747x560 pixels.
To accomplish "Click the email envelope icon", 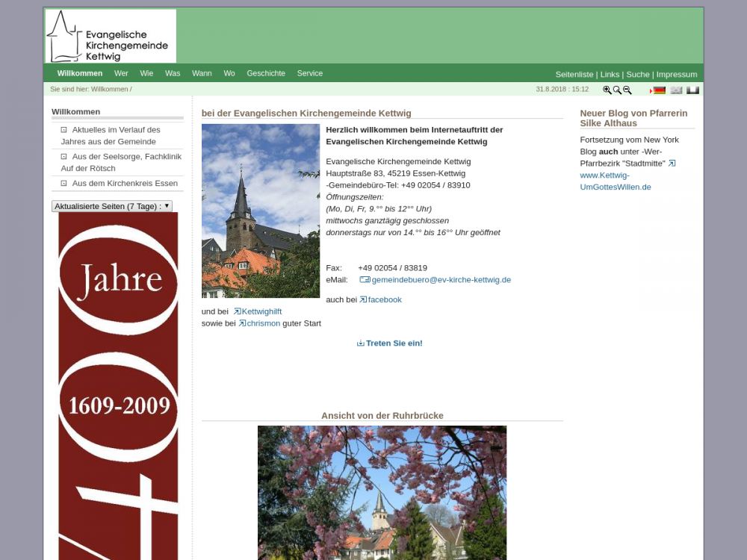I will [365, 280].
